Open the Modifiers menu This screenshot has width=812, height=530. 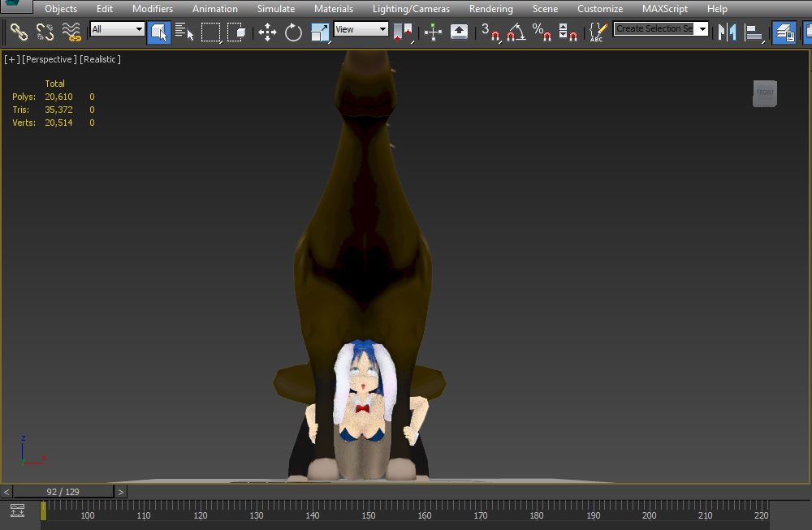pyautogui.click(x=153, y=9)
